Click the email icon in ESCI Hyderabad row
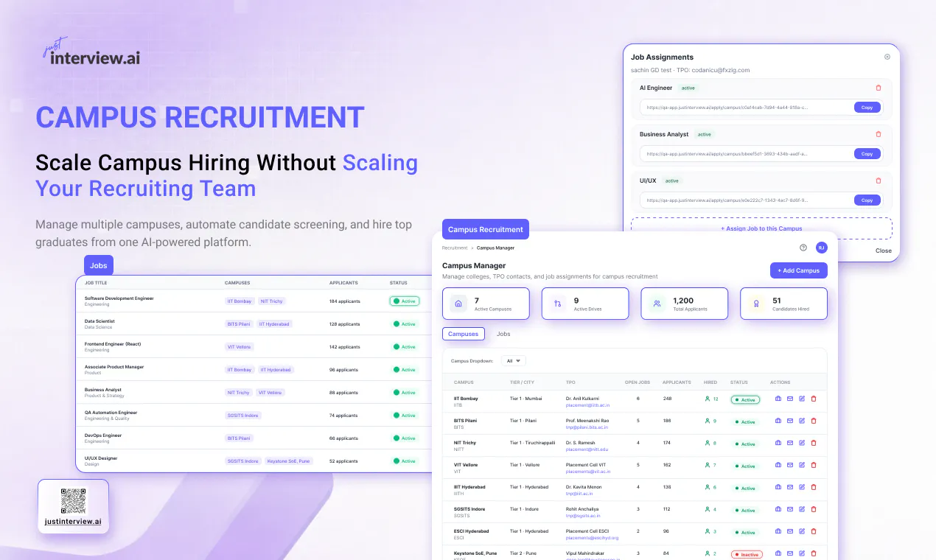 (x=790, y=531)
